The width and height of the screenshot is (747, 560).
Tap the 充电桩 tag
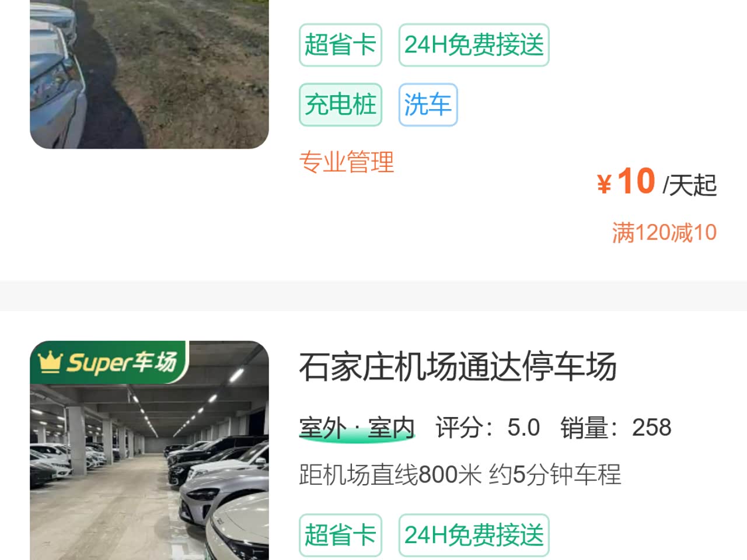point(340,105)
